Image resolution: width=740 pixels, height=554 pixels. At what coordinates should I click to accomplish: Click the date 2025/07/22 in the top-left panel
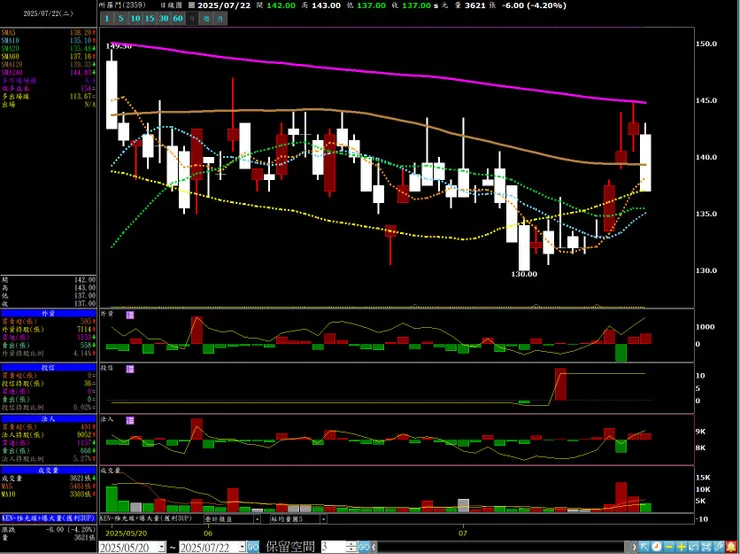pos(48,14)
